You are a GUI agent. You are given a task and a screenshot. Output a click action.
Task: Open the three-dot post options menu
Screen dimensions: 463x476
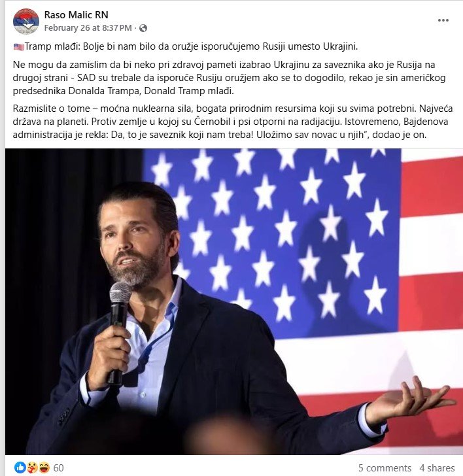point(443,20)
